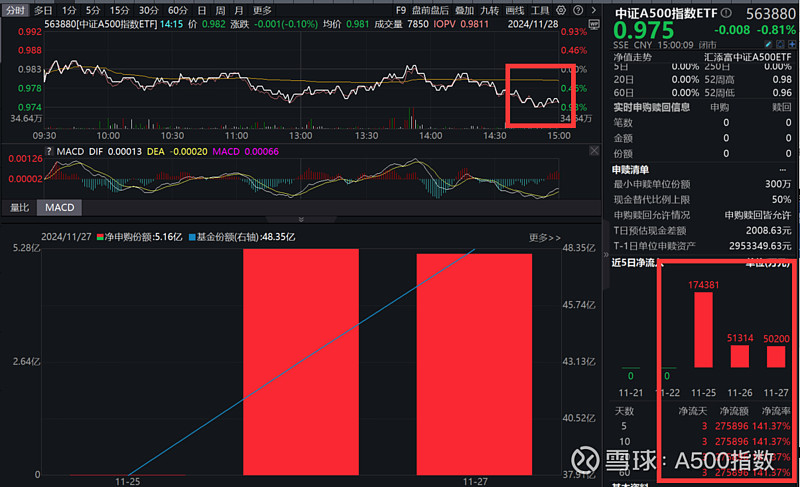Toggle 盘前盘后 pre/post market display

(x=430, y=10)
